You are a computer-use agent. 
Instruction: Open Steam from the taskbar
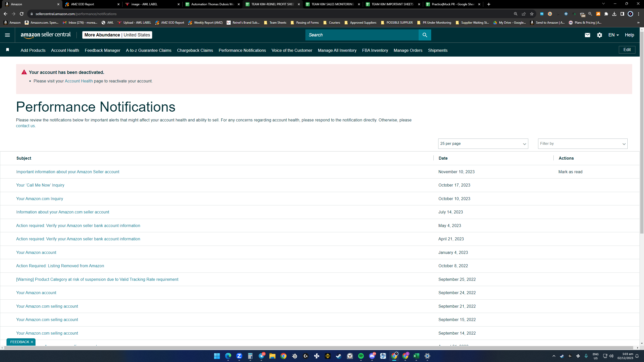(x=339, y=356)
